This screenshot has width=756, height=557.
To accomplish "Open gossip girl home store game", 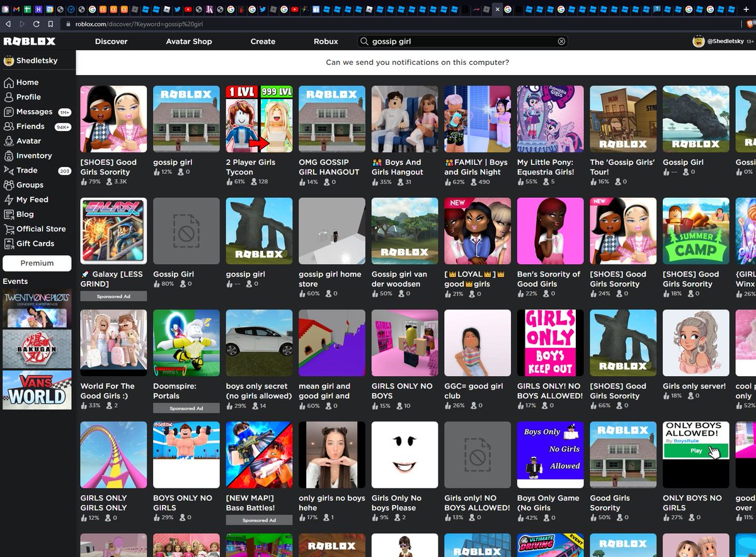I will (x=331, y=231).
